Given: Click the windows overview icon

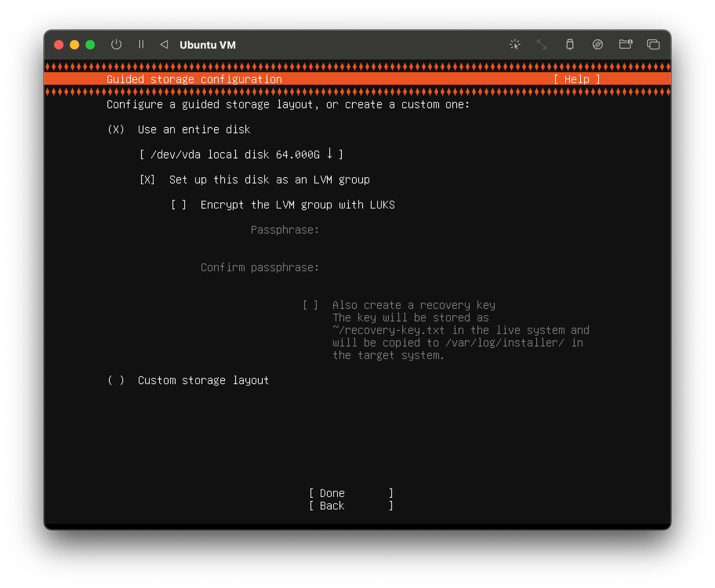Looking at the screenshot, I should click(653, 44).
